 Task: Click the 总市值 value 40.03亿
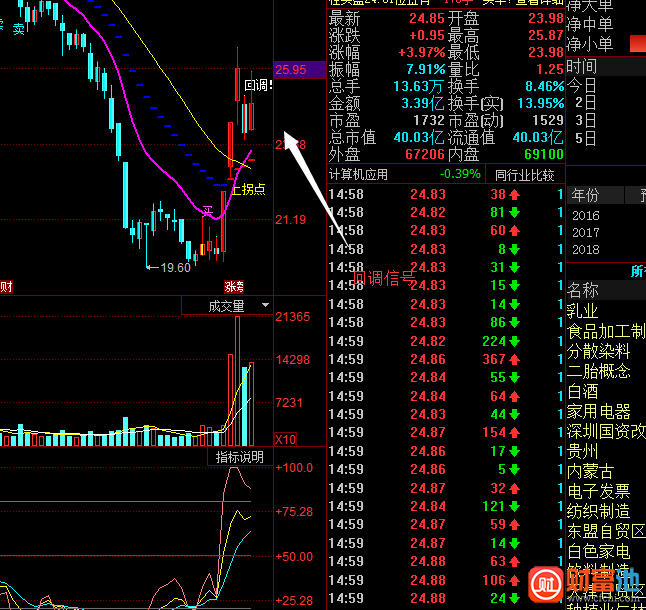point(419,137)
